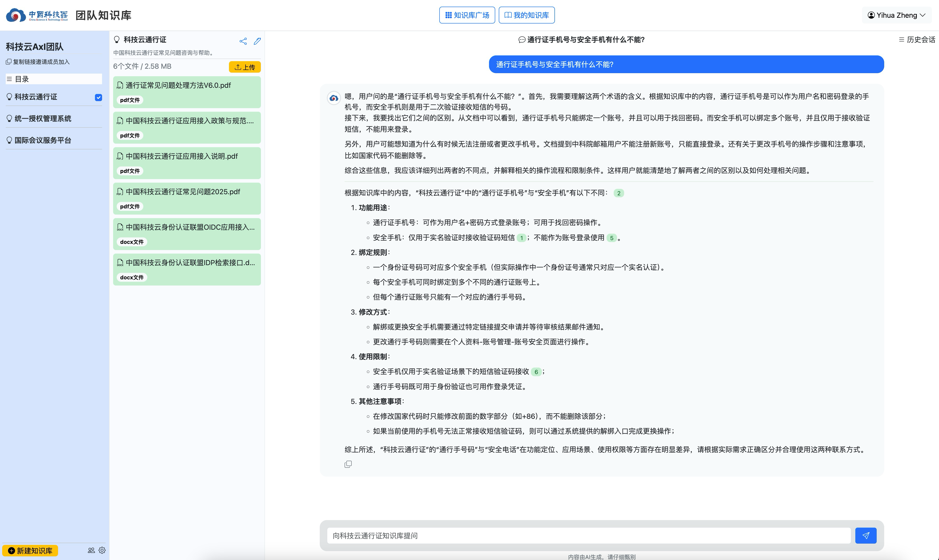This screenshot has width=939, height=560.
Task: Open team members icon at sidebar bottom
Action: [x=91, y=550]
